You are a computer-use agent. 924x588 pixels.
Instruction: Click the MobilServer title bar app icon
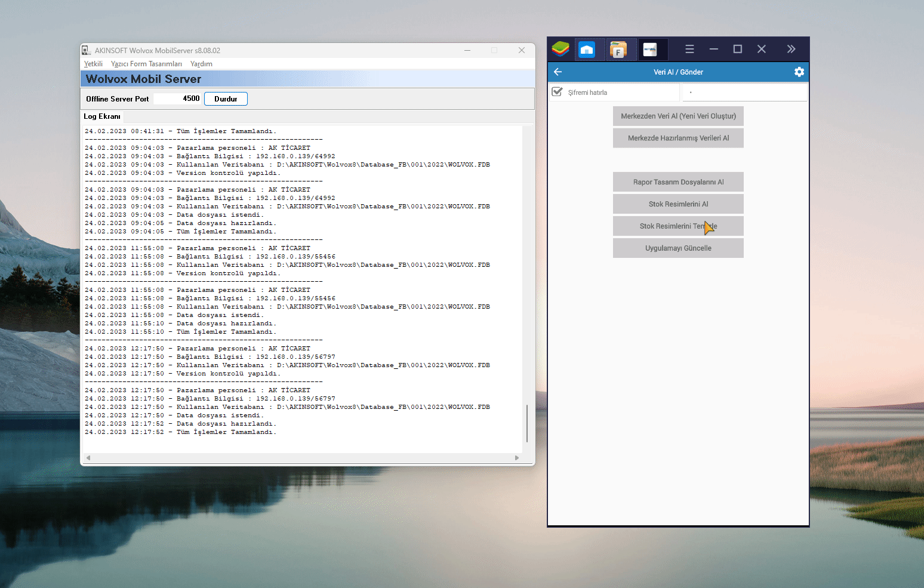[x=86, y=50]
